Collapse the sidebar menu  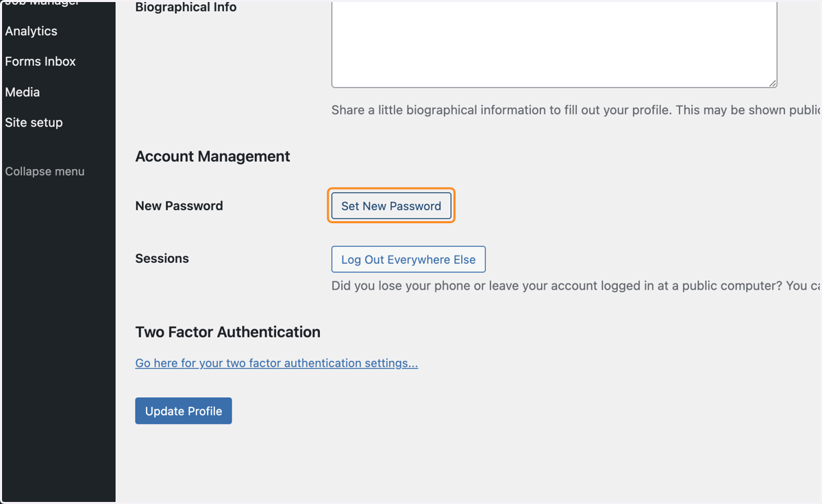[45, 171]
